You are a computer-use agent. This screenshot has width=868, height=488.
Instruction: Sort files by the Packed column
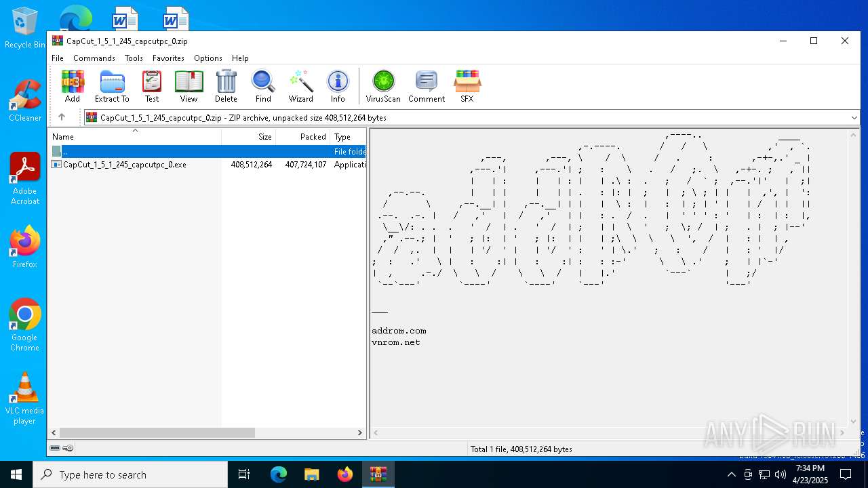(x=302, y=136)
